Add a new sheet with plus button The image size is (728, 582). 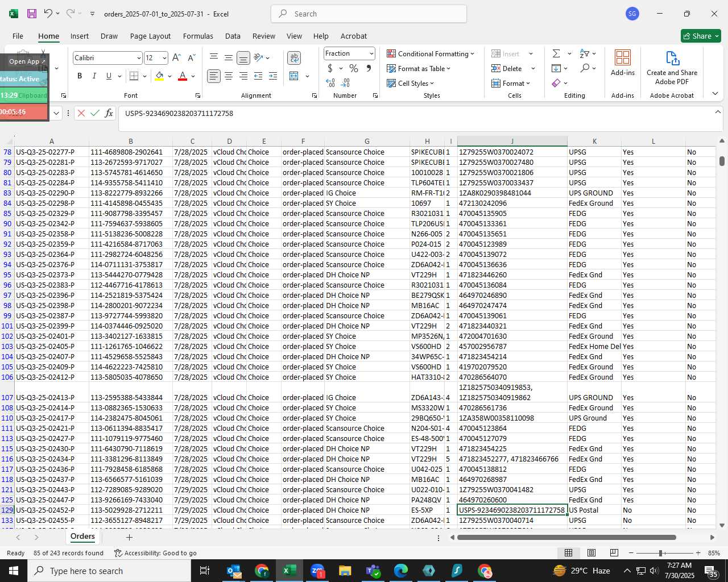pos(129,537)
